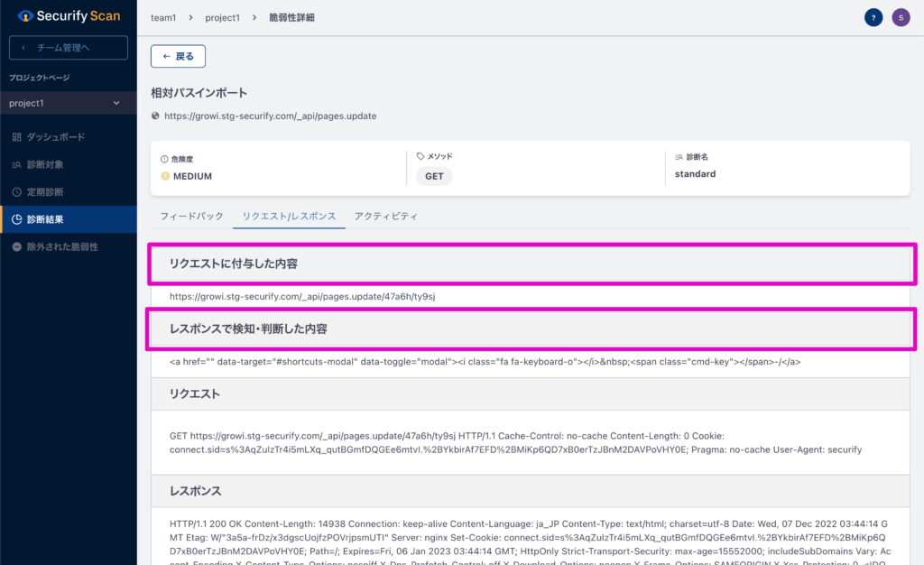Open 定期診断 in the sidebar
Screen dimensions: 924x565
click(x=69, y=192)
